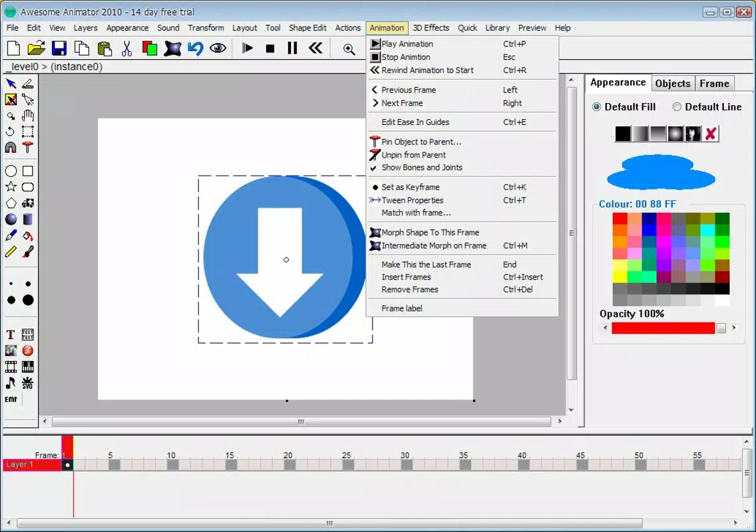The width and height of the screenshot is (756, 532).
Task: Click the red and green colour squares icon
Action: [150, 48]
